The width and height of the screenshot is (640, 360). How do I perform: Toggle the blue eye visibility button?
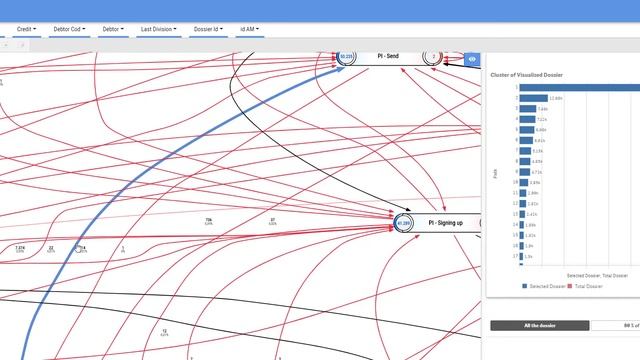pyautogui.click(x=472, y=59)
